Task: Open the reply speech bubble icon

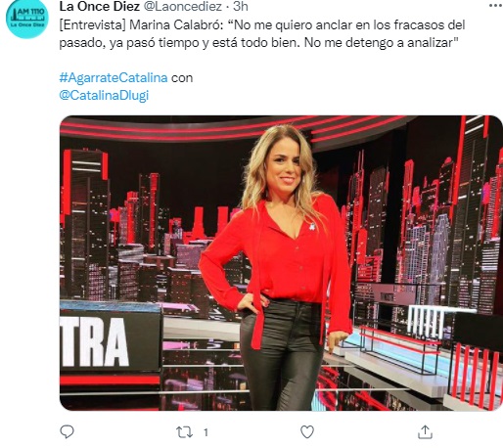Action: [68, 431]
